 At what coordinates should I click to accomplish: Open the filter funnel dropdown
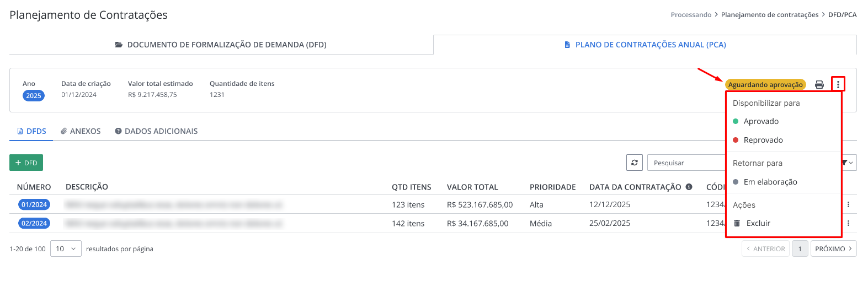848,163
